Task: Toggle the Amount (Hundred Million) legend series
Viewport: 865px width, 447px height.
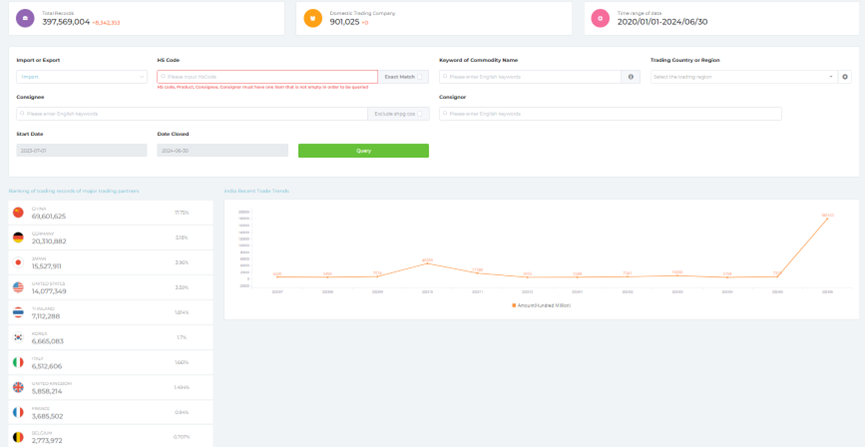Action: click(x=541, y=304)
